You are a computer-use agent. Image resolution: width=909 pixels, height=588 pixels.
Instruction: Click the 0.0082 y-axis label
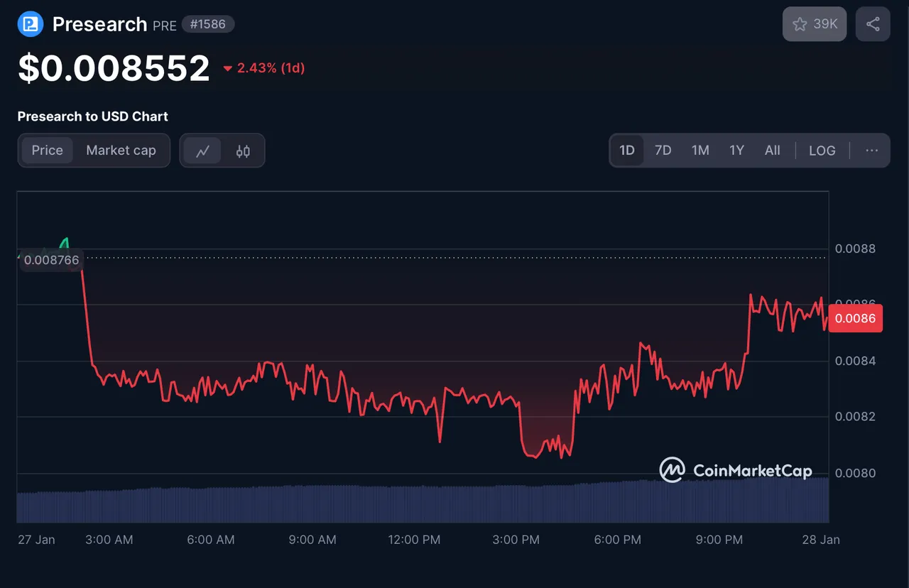coord(855,416)
